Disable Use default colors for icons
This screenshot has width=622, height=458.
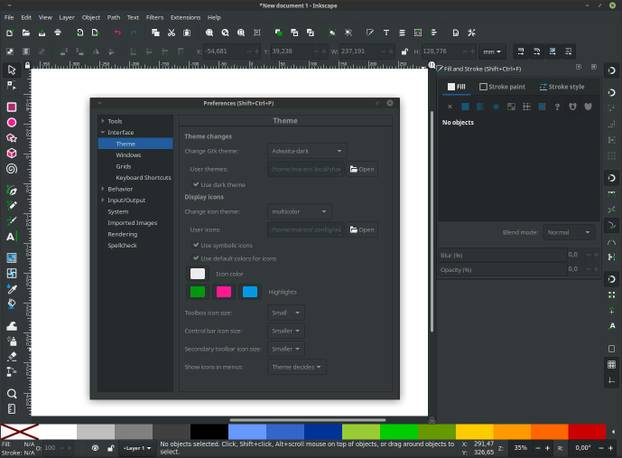pos(197,258)
